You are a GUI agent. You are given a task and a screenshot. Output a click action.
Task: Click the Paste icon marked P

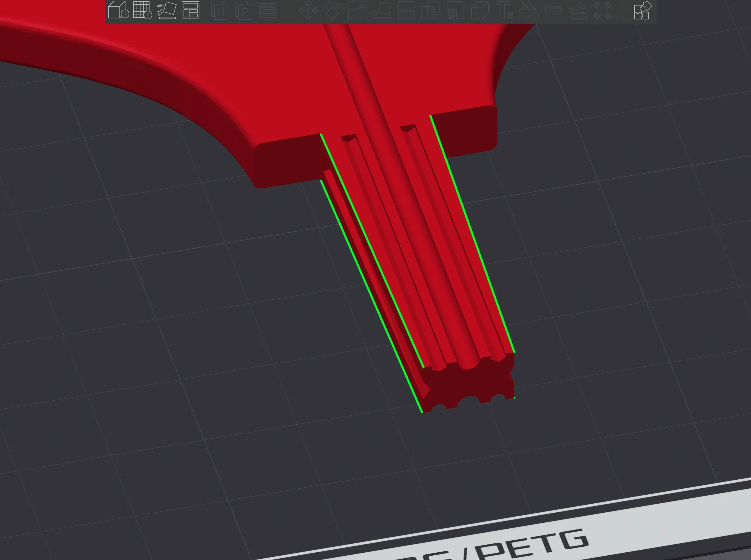[x=243, y=11]
